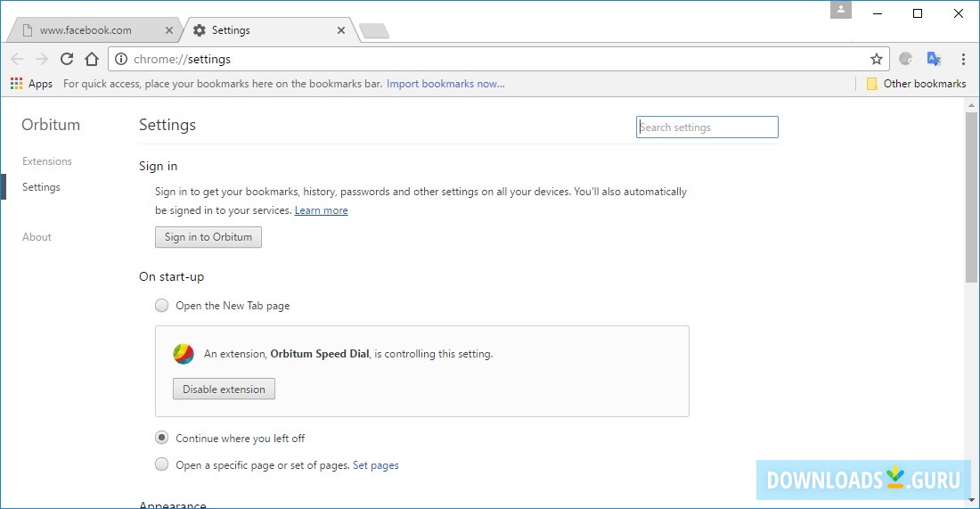Click the Sign in to Orbitum button
The height and width of the screenshot is (509, 980).
pyautogui.click(x=208, y=237)
